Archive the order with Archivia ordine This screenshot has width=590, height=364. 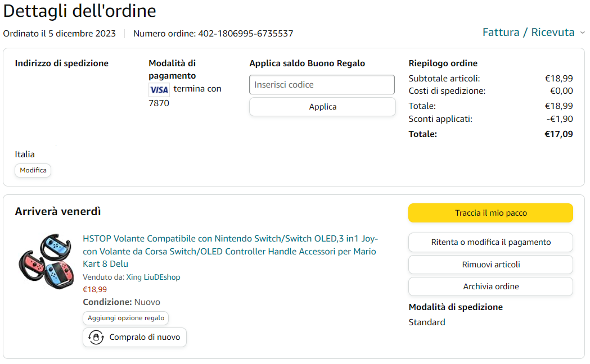point(490,286)
